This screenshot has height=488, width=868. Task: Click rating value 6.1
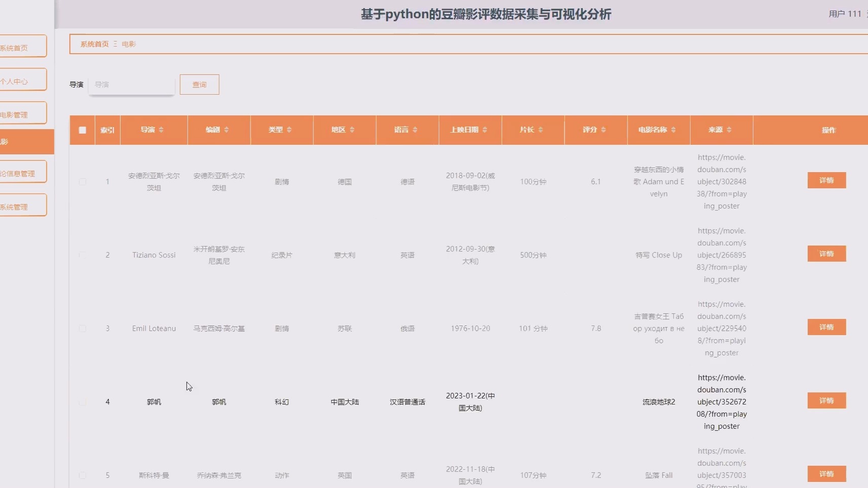pyautogui.click(x=596, y=182)
